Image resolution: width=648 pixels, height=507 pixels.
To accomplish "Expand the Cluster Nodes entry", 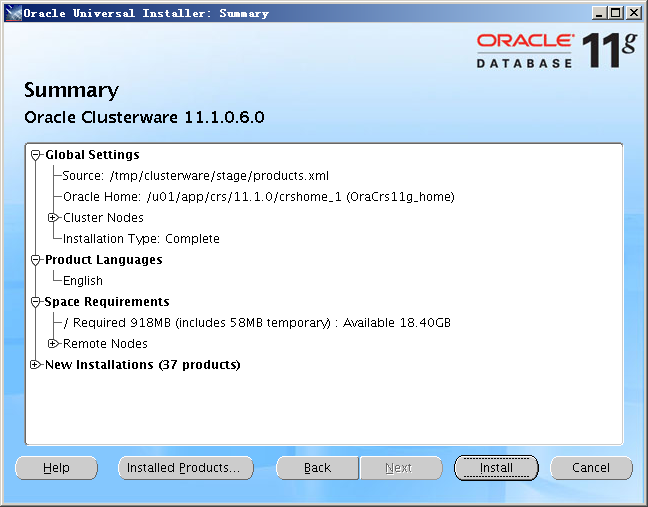I will pyautogui.click(x=53, y=218).
